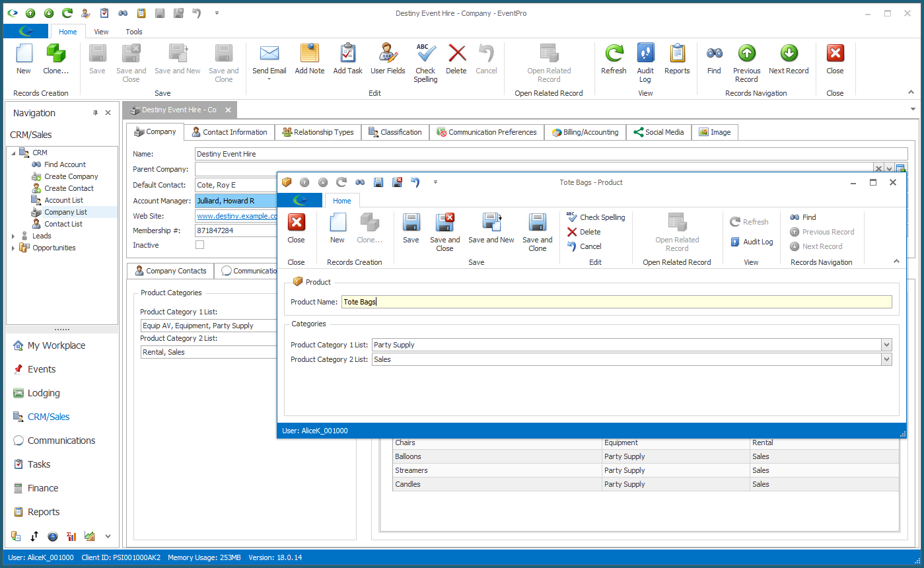Click Save and Clone in product ribbon

click(538, 232)
